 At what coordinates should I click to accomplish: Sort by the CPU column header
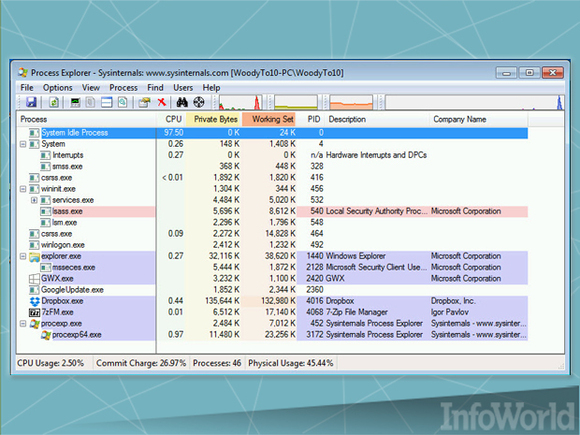171,119
